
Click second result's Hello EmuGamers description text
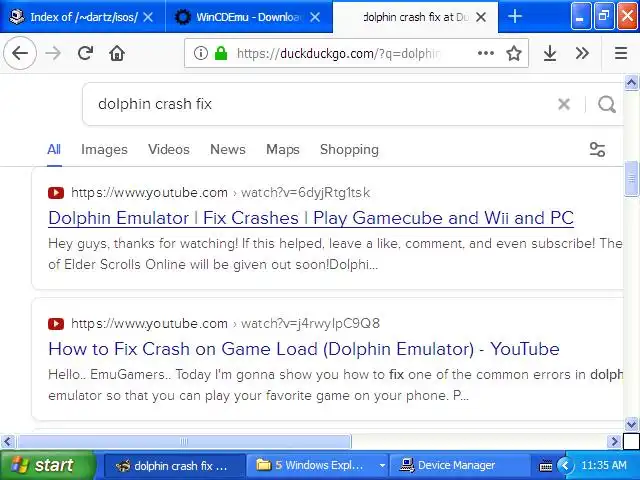(335, 385)
